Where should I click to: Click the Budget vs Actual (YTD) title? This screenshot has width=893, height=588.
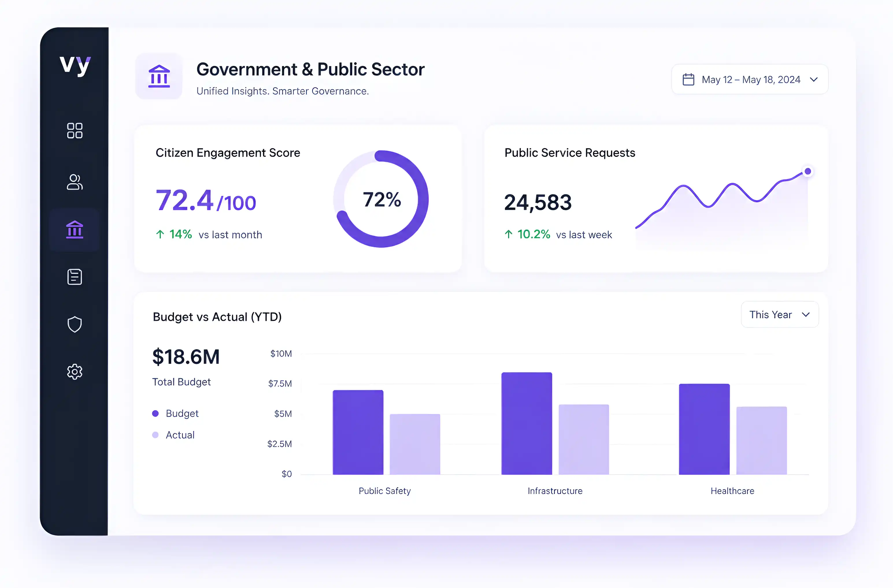pos(217,317)
